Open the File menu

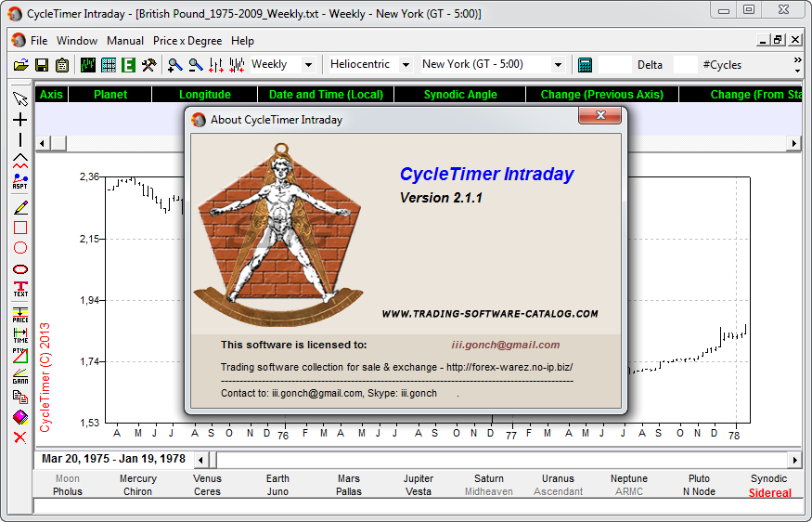pos(39,41)
